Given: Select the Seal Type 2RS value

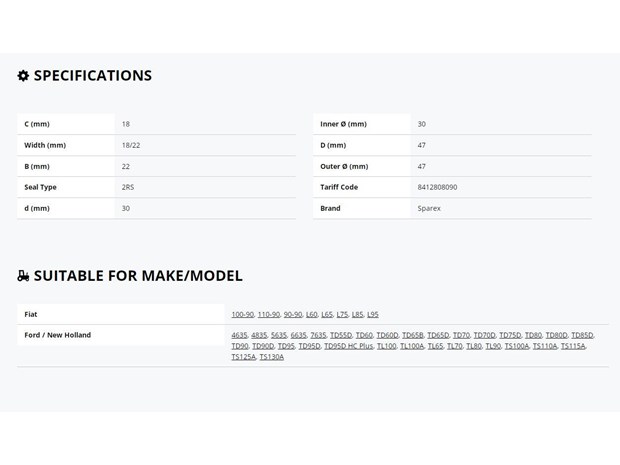Looking at the screenshot, I should 128,187.
